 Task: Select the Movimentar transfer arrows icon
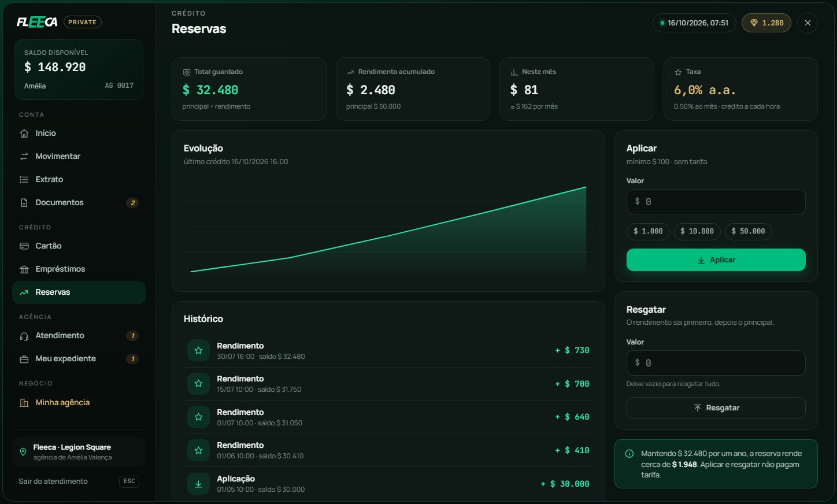24,157
